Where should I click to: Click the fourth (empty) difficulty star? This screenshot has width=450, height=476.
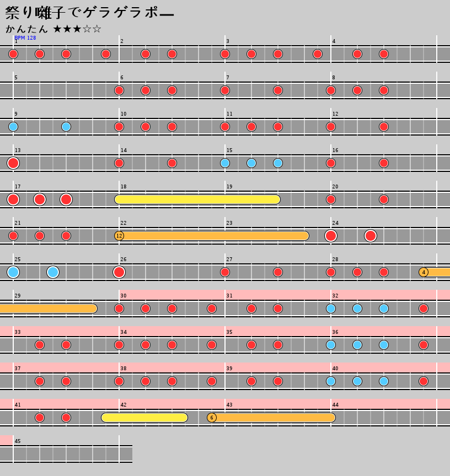(x=87, y=29)
